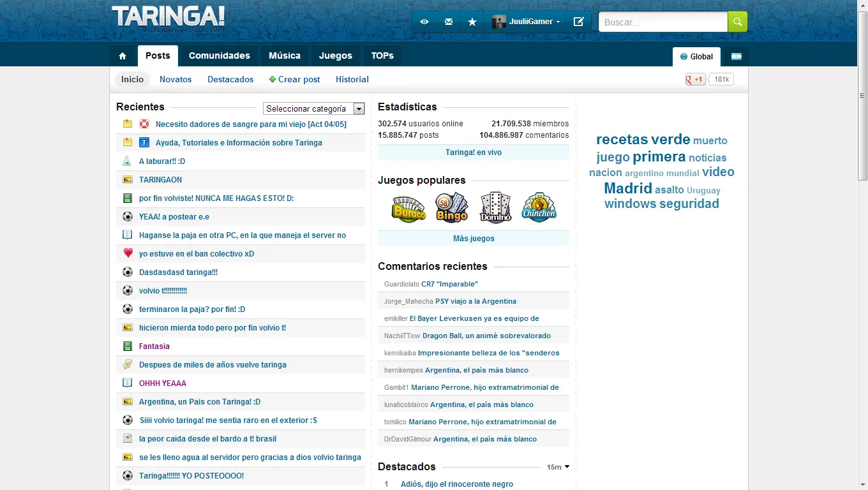The height and width of the screenshot is (490, 868).
Task: Open the Dominó game icon
Action: (x=496, y=207)
